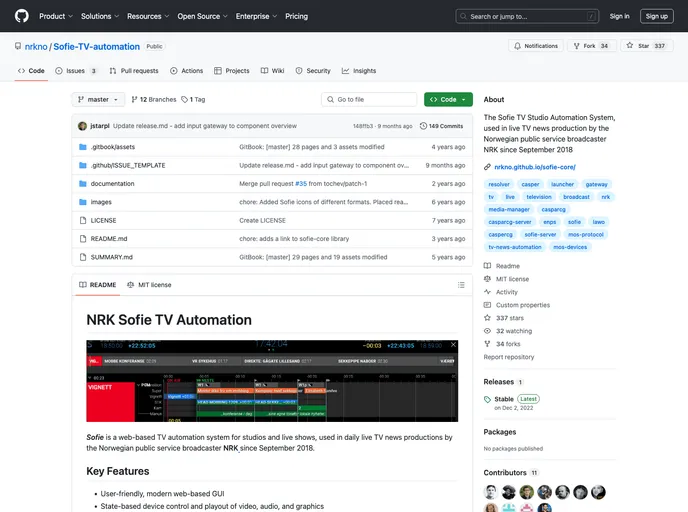Viewport: 688px width, 512px height.
Task: Focus the Search or jump to field
Action: click(527, 16)
